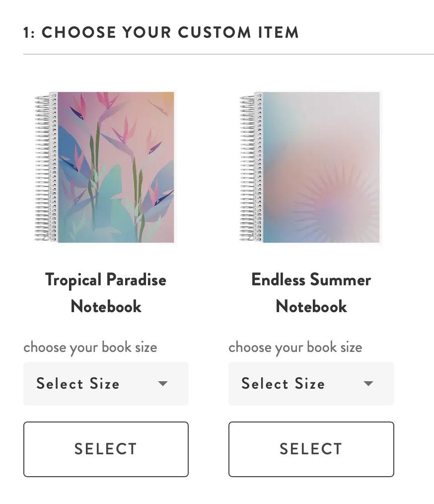Open the Endless Summer Notebook title link
The width and height of the screenshot is (434, 504).
coord(311,293)
